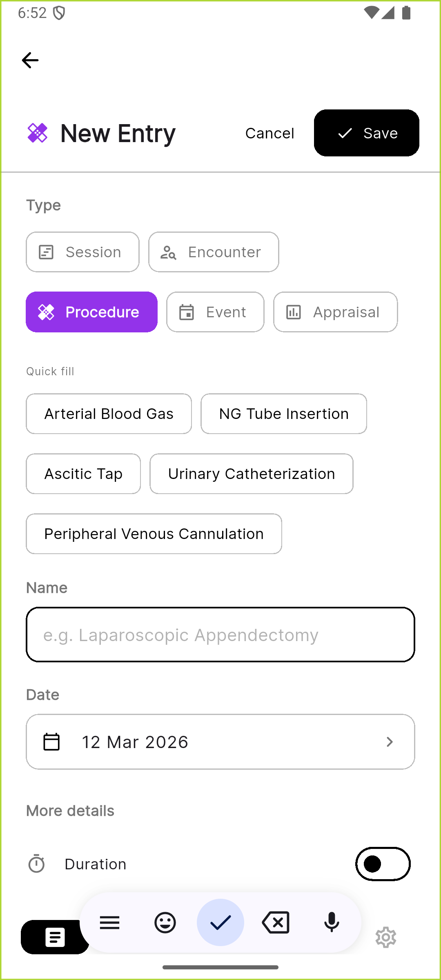
Task: Save the new entry
Action: pos(366,133)
